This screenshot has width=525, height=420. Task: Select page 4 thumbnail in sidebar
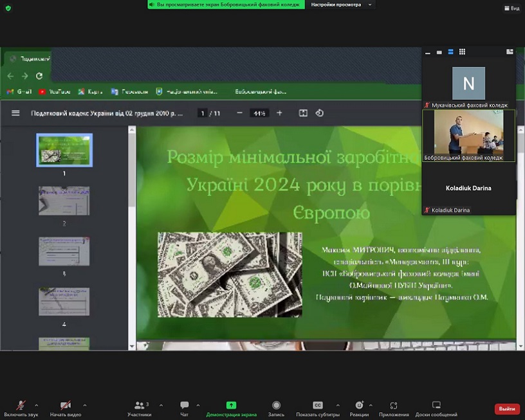point(64,302)
